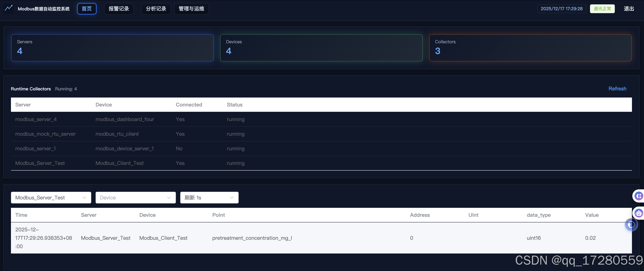Click the Modbus system logo icon
This screenshot has height=271, width=644.
pos(9,8)
